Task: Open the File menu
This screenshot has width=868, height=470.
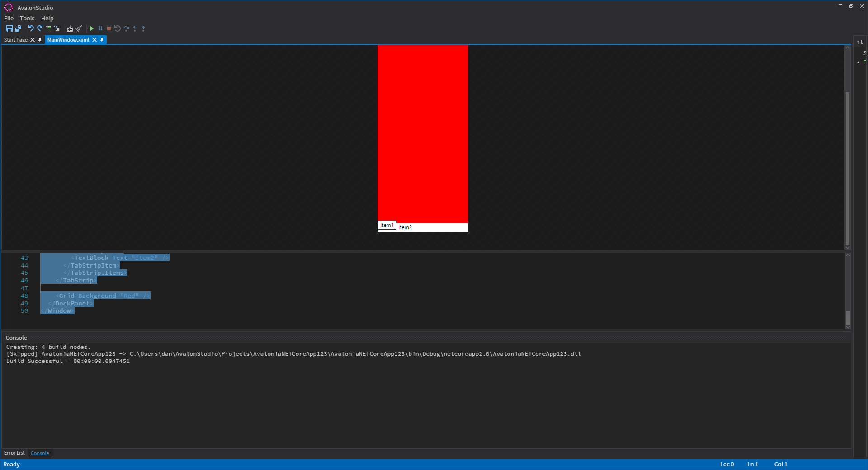Action: (9, 19)
